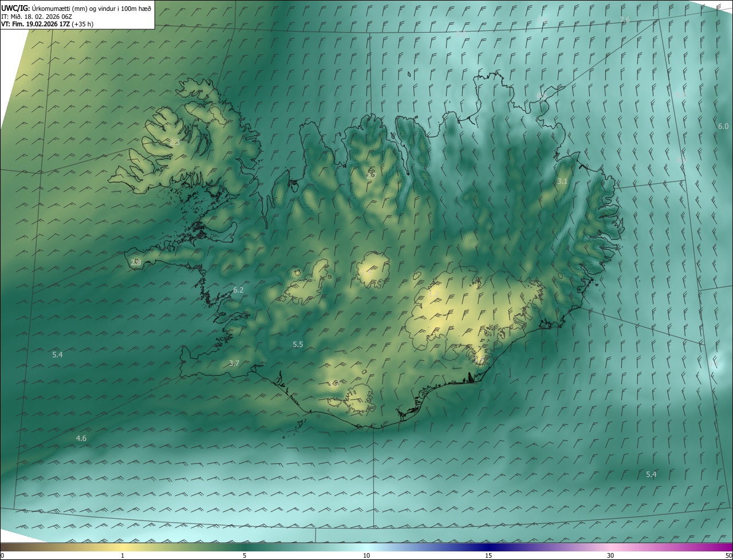The height and width of the screenshot is (560, 733).
Task: Click the 4.6 value label on the map
Action: tap(81, 439)
